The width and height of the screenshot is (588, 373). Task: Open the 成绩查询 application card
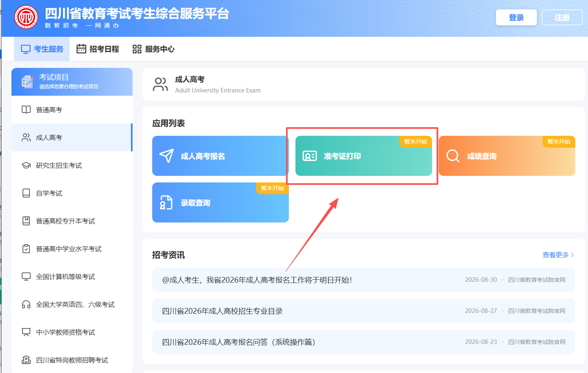tap(507, 156)
